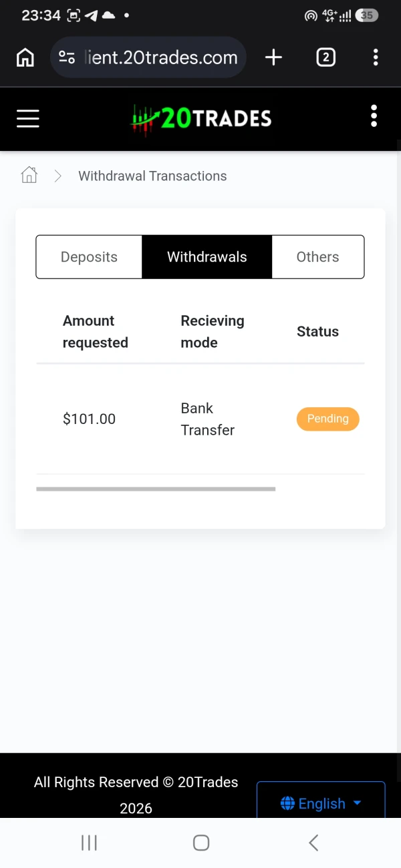
Task: Open a new browser tab
Action: (x=273, y=57)
